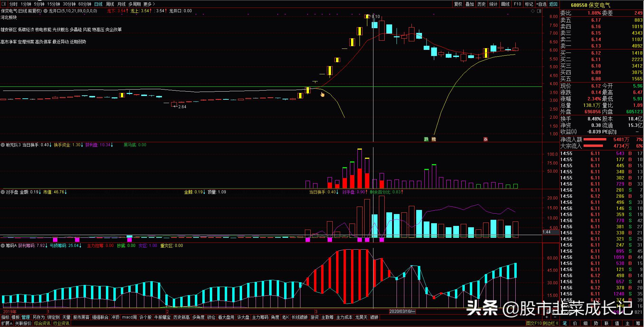Apply the 股市黑客 indicator template
This screenshot has width=644, height=327.
coord(81,317)
